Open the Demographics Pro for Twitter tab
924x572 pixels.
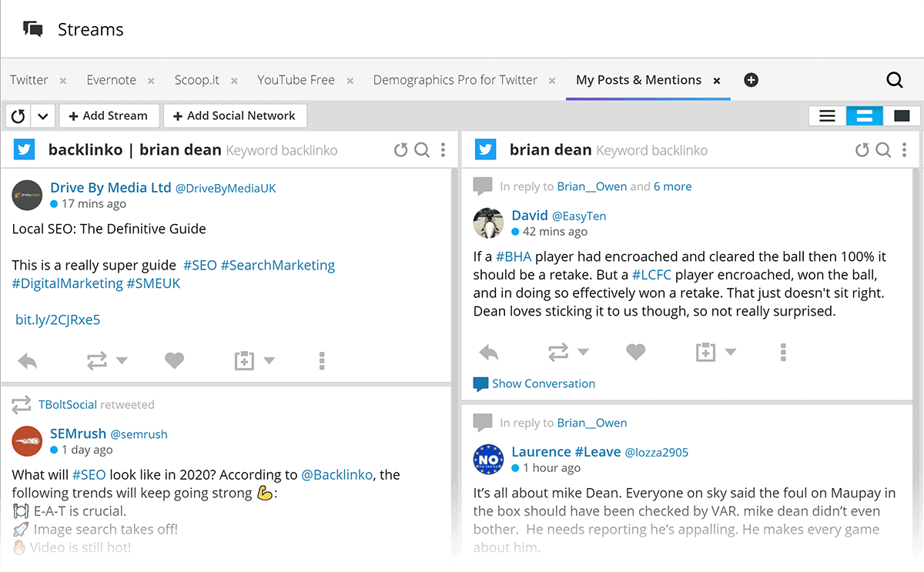(x=455, y=80)
